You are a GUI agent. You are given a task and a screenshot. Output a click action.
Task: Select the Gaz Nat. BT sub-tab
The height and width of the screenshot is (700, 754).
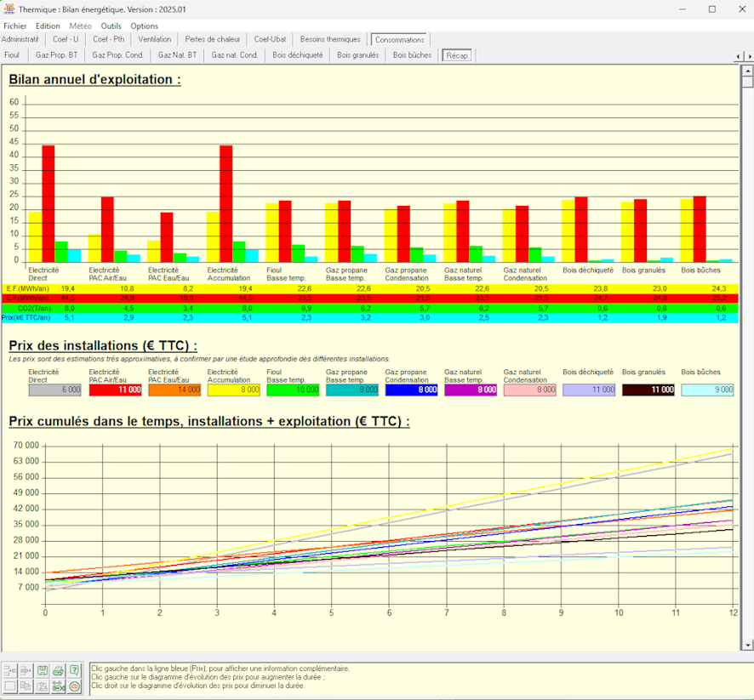pos(177,55)
